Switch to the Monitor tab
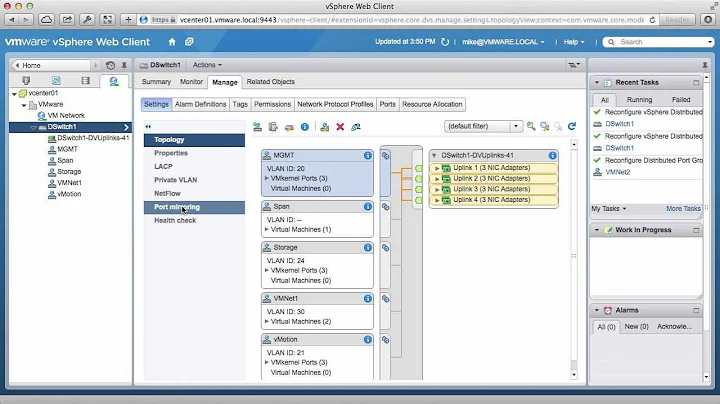The height and width of the screenshot is (404, 720). coord(191,82)
